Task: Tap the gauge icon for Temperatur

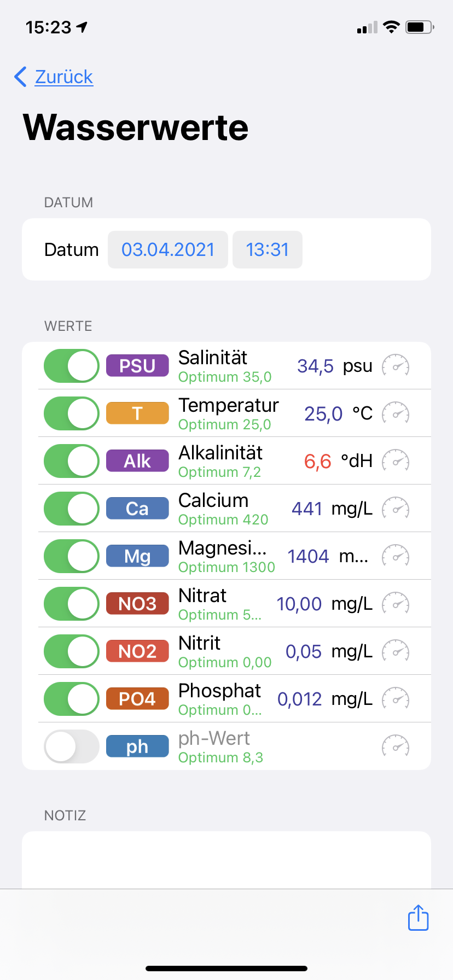Action: tap(395, 413)
